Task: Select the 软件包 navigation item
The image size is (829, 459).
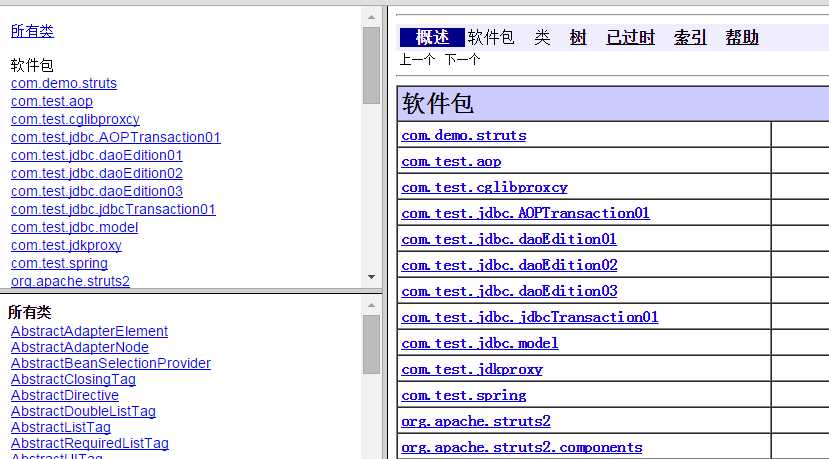Action: [x=491, y=38]
